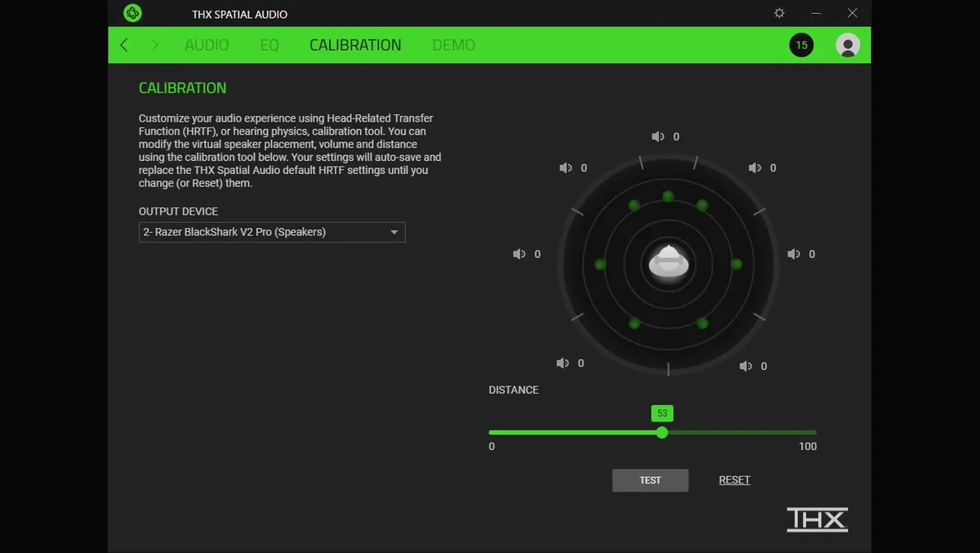This screenshot has width=980, height=553.
Task: Select the headset listener icon in center
Action: click(x=669, y=263)
